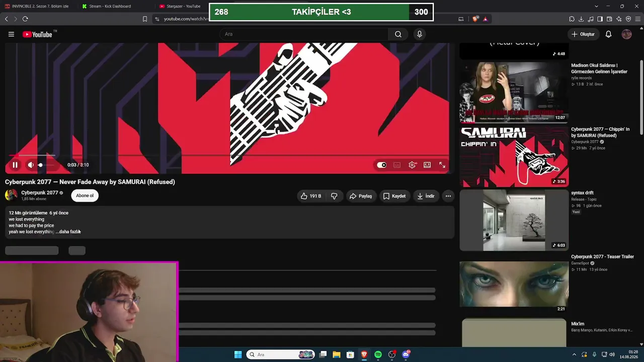The width and height of the screenshot is (644, 362).
Task: Open Cyberpunk 2077 Teaser Trailer title
Action: point(602,257)
